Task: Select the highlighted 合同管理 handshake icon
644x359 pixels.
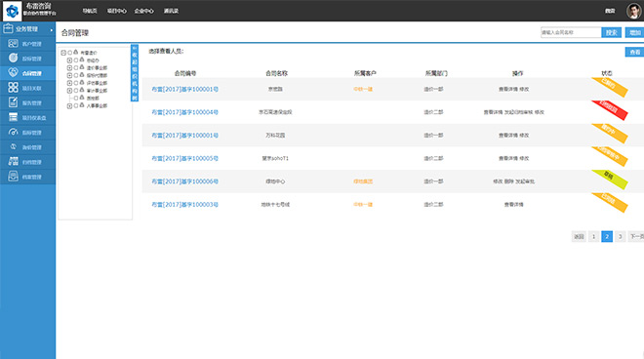Action: click(x=13, y=73)
